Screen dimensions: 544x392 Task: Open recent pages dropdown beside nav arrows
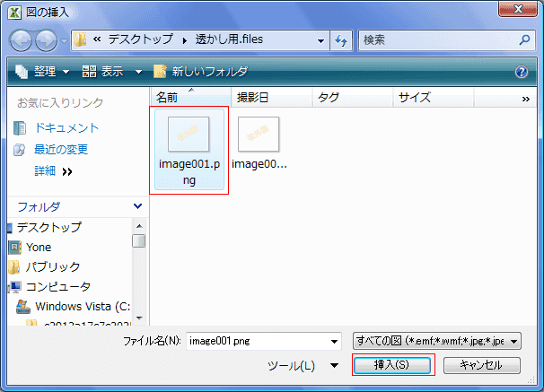[64, 41]
